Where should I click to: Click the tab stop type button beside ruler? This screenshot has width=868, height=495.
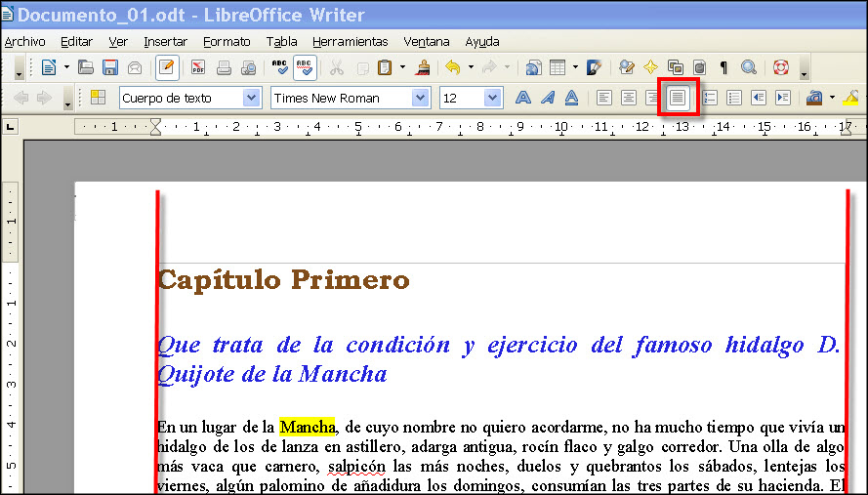tap(10, 127)
